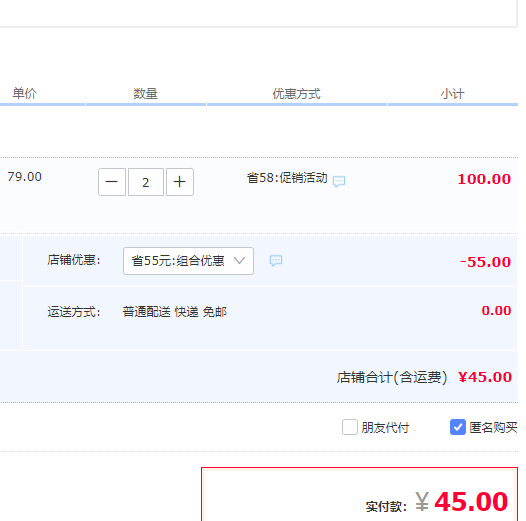Enable the 朋友代付 checkbox
Screen dimensions: 526x521
pos(350,427)
